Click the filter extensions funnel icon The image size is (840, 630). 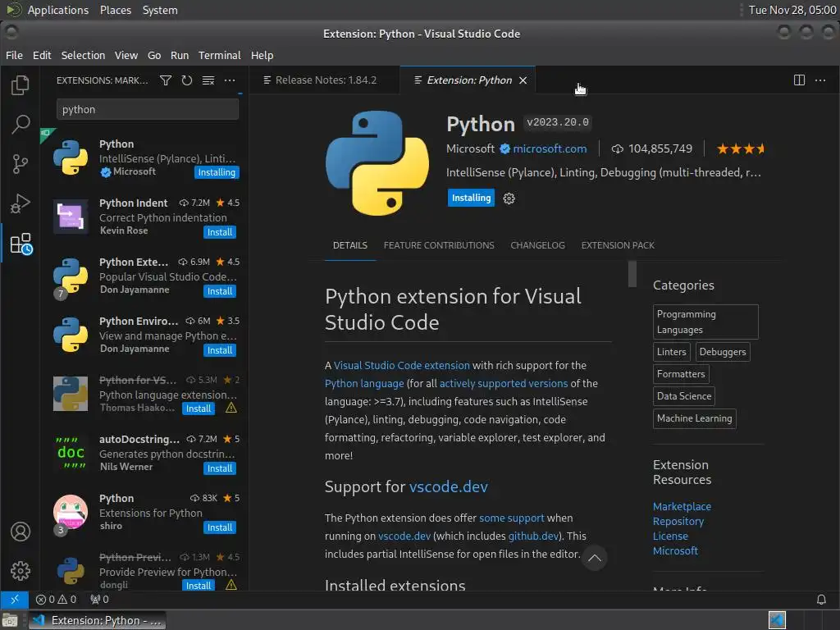click(166, 80)
